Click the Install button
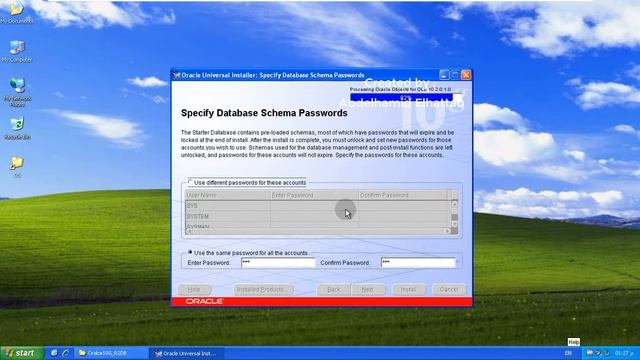 409,289
